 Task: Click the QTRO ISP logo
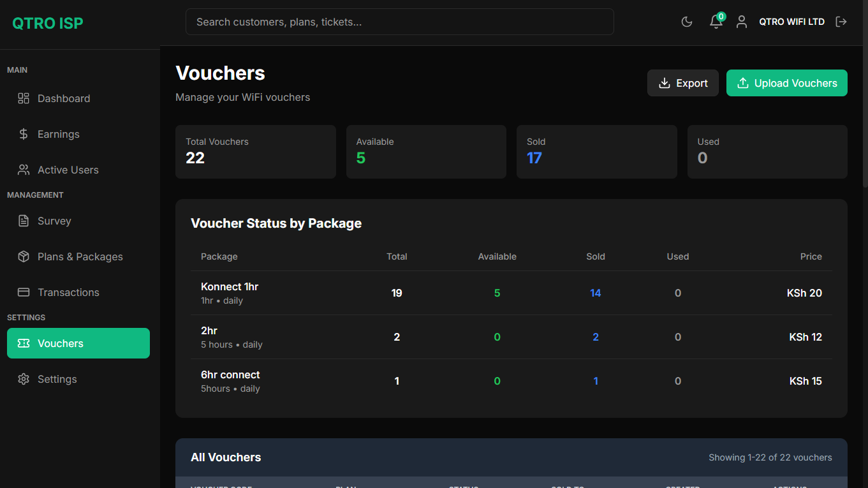[48, 24]
